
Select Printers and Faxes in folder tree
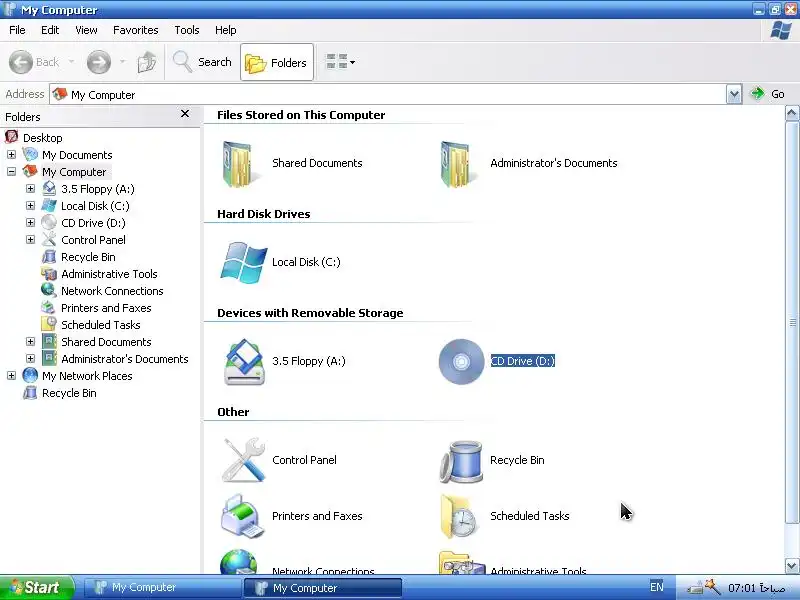(106, 308)
